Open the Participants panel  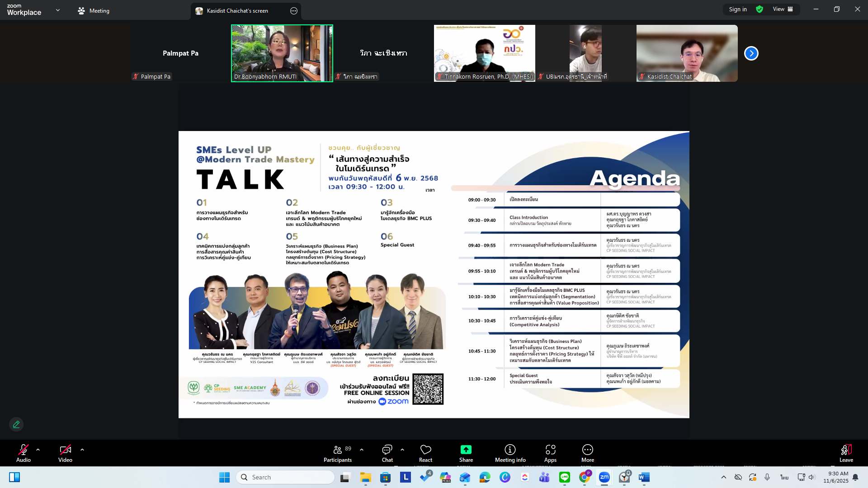337,453
